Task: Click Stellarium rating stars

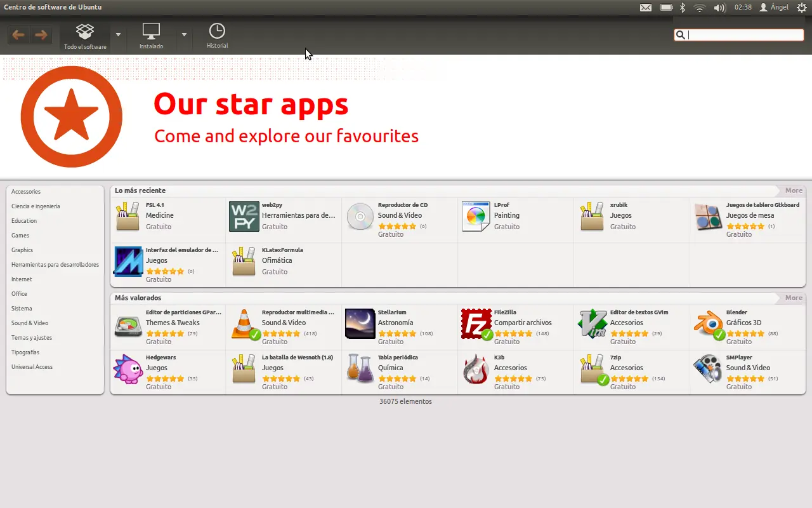Action: (x=397, y=333)
